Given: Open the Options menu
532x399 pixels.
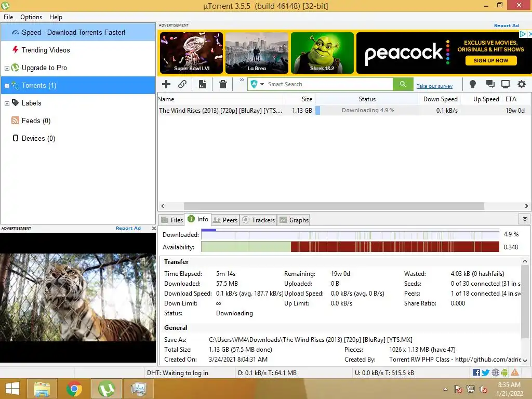Looking at the screenshot, I should (x=31, y=17).
